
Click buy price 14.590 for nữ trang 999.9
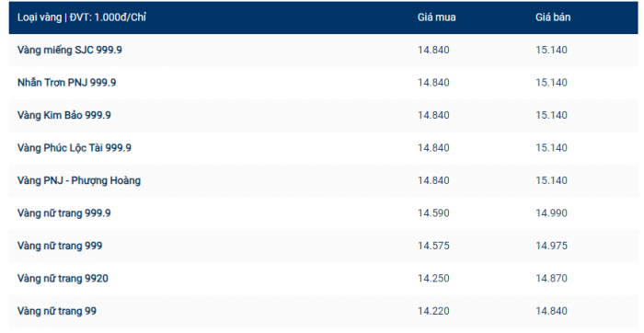click(x=433, y=213)
